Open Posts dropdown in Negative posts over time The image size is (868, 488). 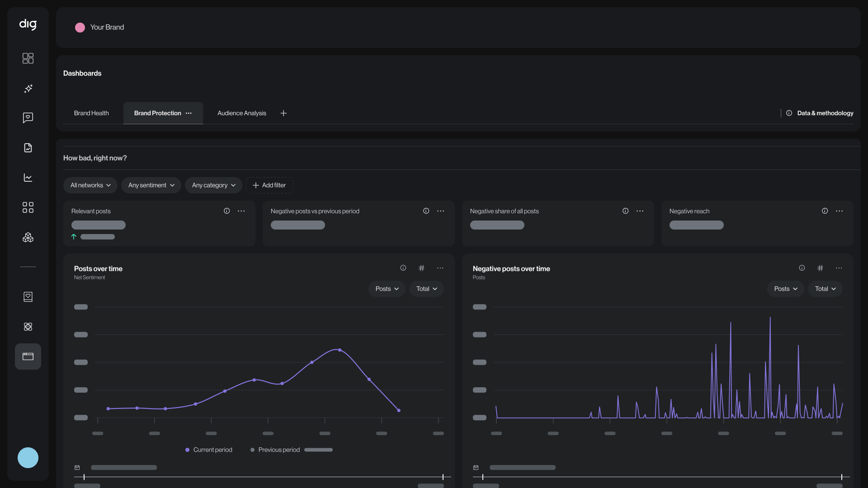(786, 289)
